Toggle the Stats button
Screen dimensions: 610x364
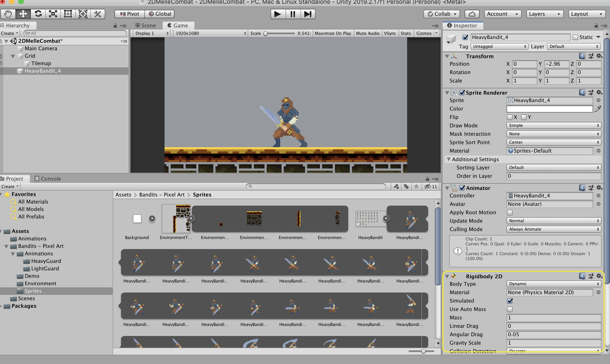coord(405,33)
